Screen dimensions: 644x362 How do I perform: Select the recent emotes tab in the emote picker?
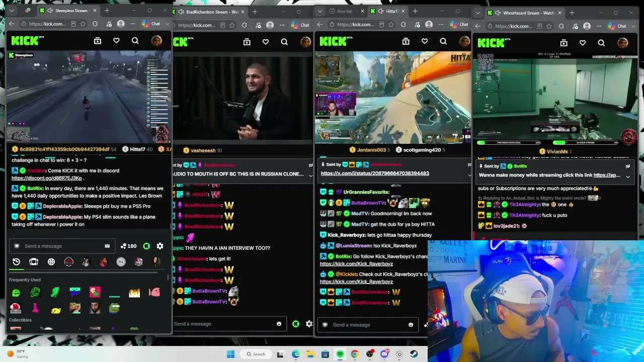pyautogui.click(x=16, y=262)
